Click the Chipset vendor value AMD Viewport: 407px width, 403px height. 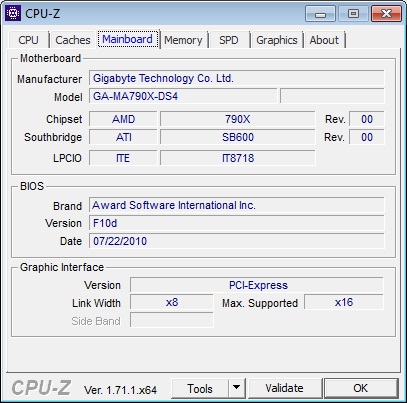(123, 119)
